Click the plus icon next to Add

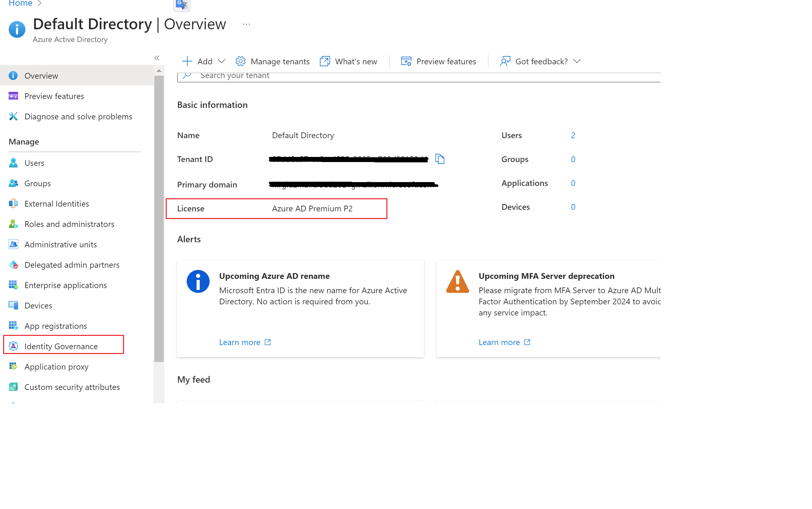click(187, 61)
